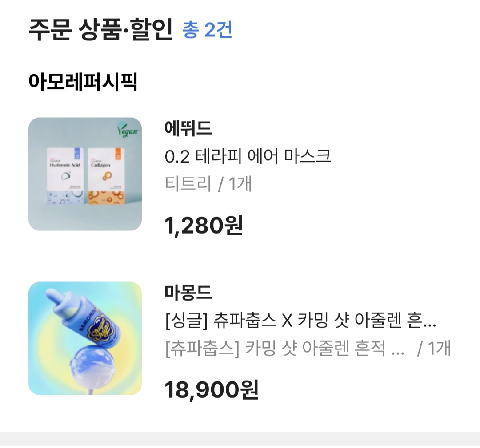
Task: Tap the 주문 상품·할인 section heading
Action: click(x=100, y=30)
